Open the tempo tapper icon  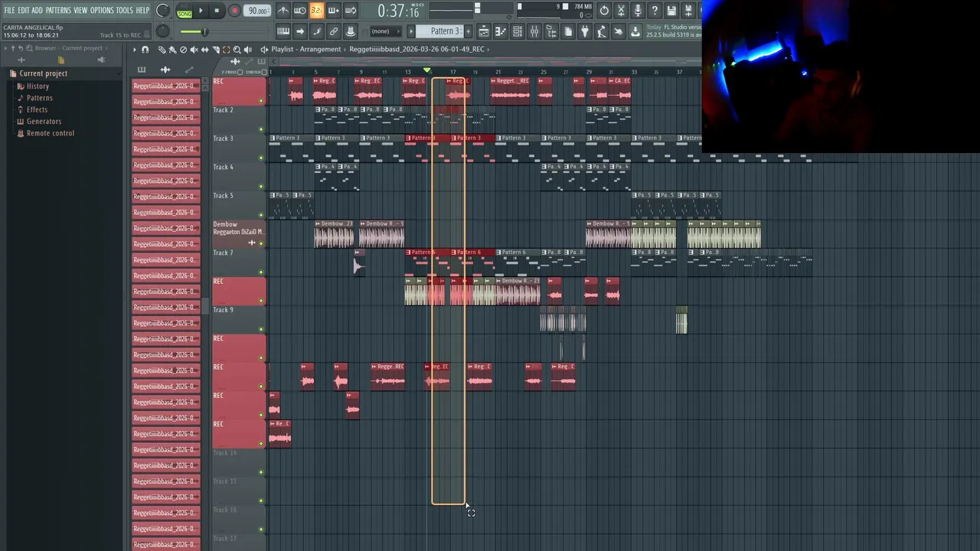(x=602, y=31)
